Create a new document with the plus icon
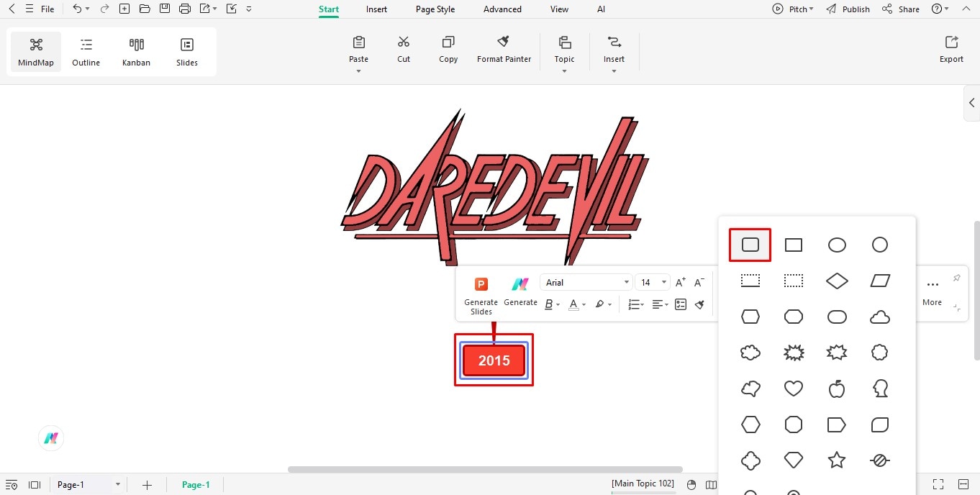 click(x=124, y=9)
